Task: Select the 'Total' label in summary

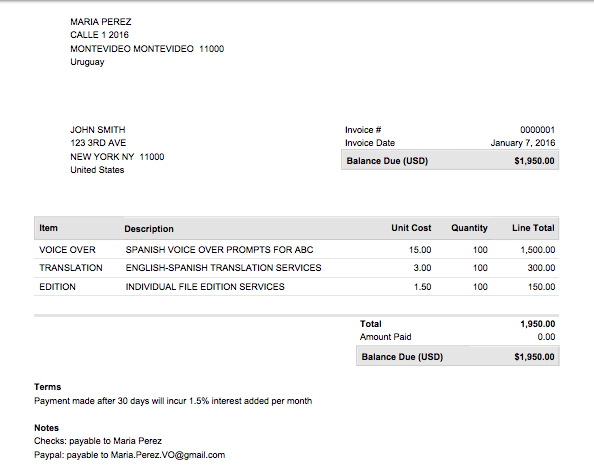Action: point(370,324)
